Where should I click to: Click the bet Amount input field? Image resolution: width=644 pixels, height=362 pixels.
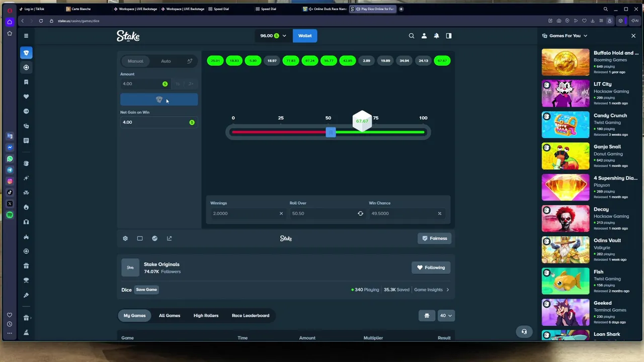coord(145,84)
